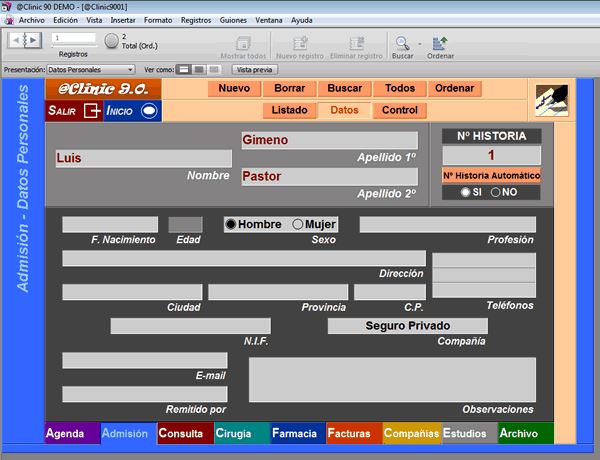Screen dimensions: 600x460
Task: Open the Presentación Datos Personales dropdown
Action: (x=91, y=70)
